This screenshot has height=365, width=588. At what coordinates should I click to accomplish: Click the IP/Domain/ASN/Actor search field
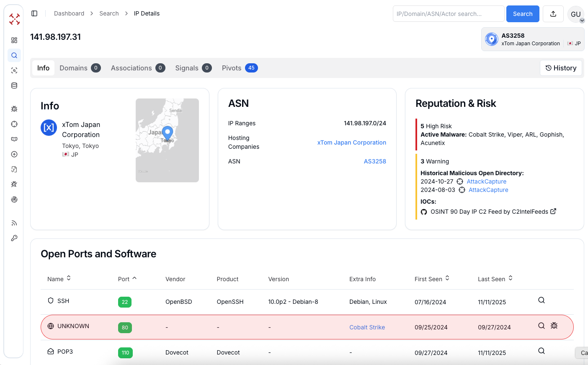pos(448,14)
